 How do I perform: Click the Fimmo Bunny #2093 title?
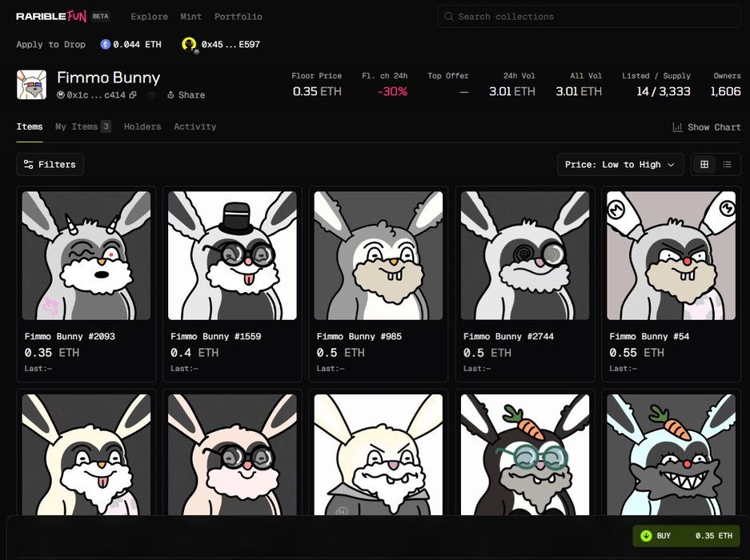coord(70,336)
